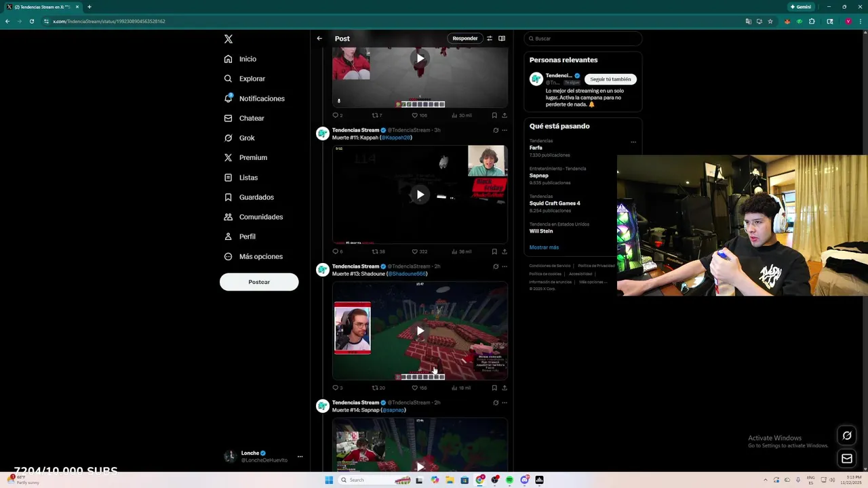Click Seguir tú también button
Image resolution: width=868 pixels, height=488 pixels.
(610, 79)
